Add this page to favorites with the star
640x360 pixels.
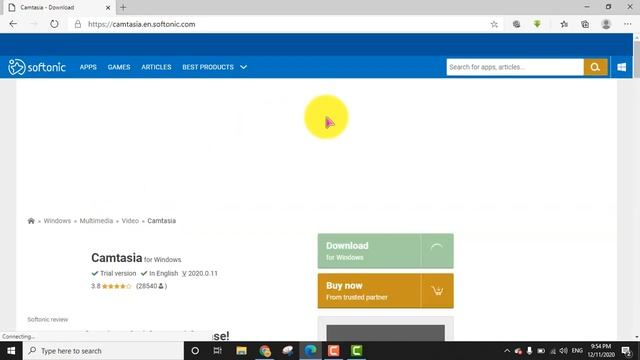(494, 24)
